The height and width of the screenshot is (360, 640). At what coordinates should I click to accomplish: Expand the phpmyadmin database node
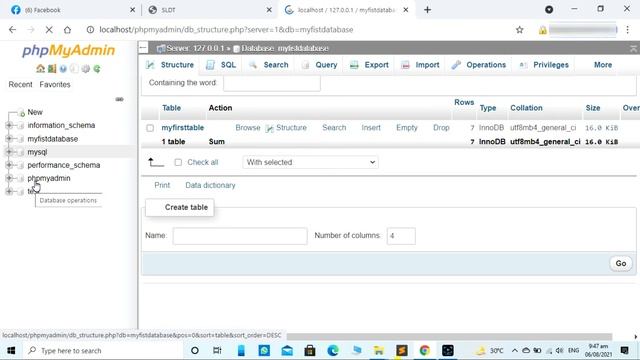point(9,178)
